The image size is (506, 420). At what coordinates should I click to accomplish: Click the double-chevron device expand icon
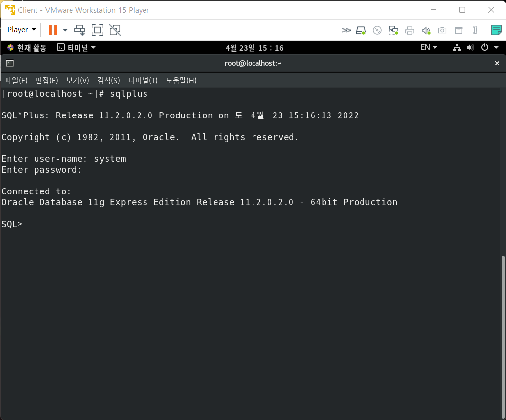pyautogui.click(x=346, y=30)
